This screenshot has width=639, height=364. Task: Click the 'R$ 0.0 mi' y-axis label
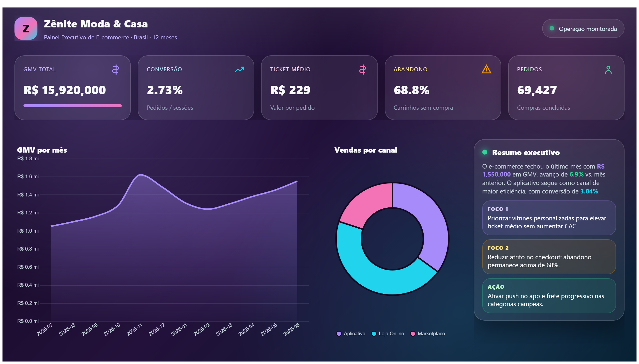coord(28,321)
